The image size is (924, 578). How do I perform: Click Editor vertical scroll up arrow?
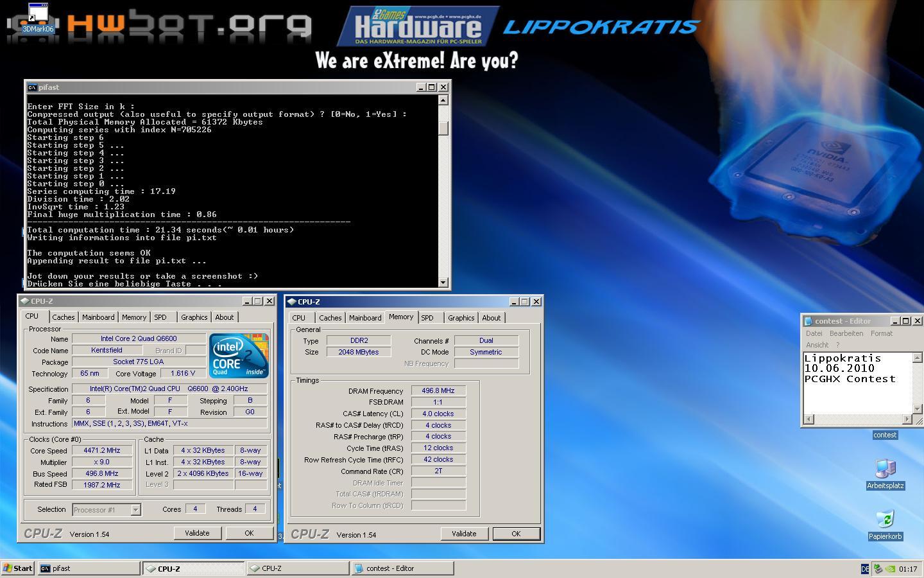pos(917,358)
